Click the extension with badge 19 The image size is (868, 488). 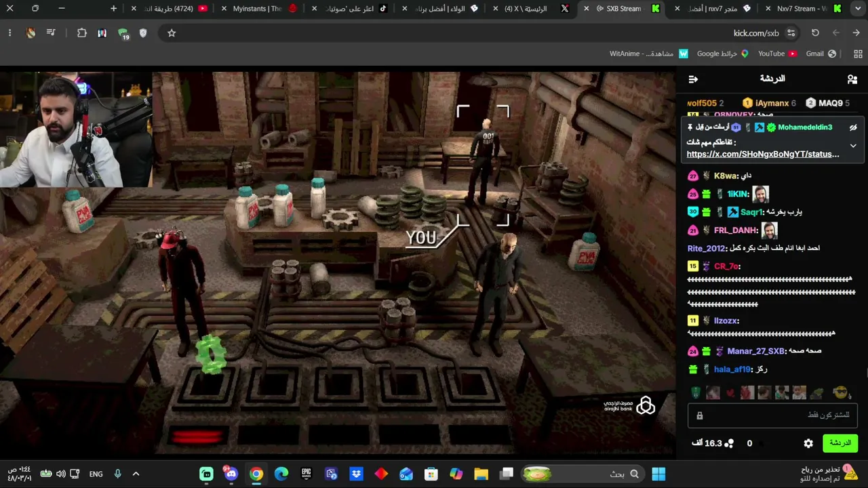tap(123, 33)
